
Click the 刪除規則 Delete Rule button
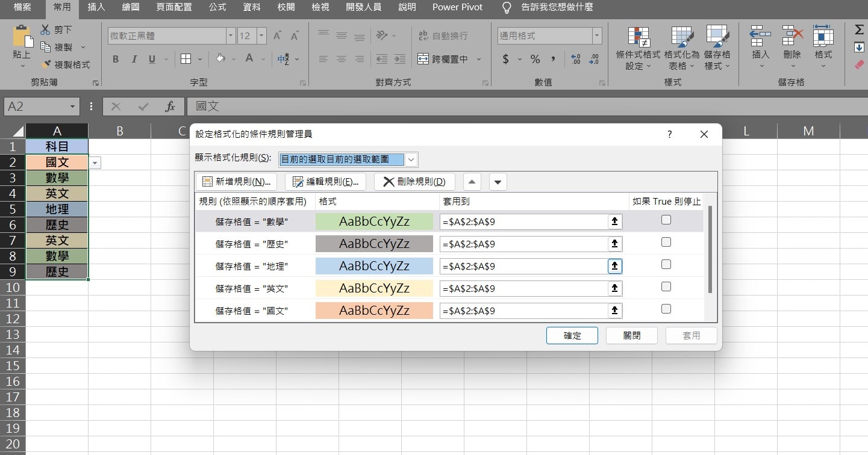coord(414,182)
